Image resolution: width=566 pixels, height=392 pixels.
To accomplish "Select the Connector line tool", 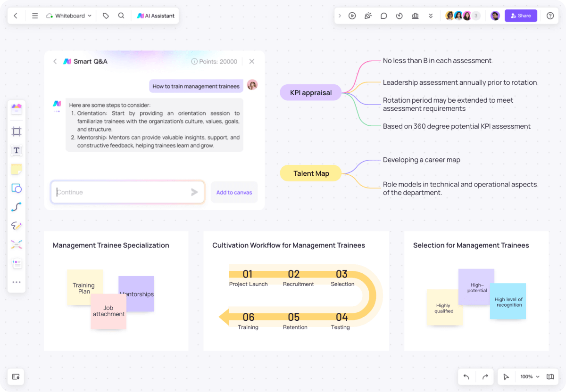I will 16,207.
